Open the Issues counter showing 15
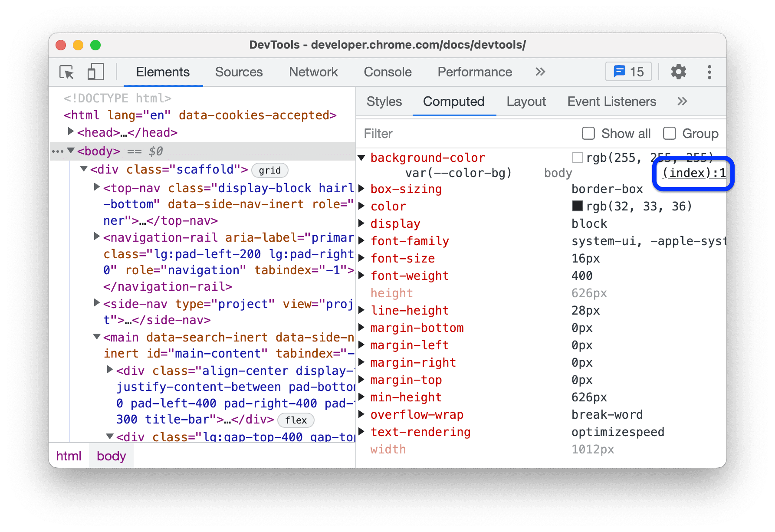The image size is (775, 532). pos(628,72)
